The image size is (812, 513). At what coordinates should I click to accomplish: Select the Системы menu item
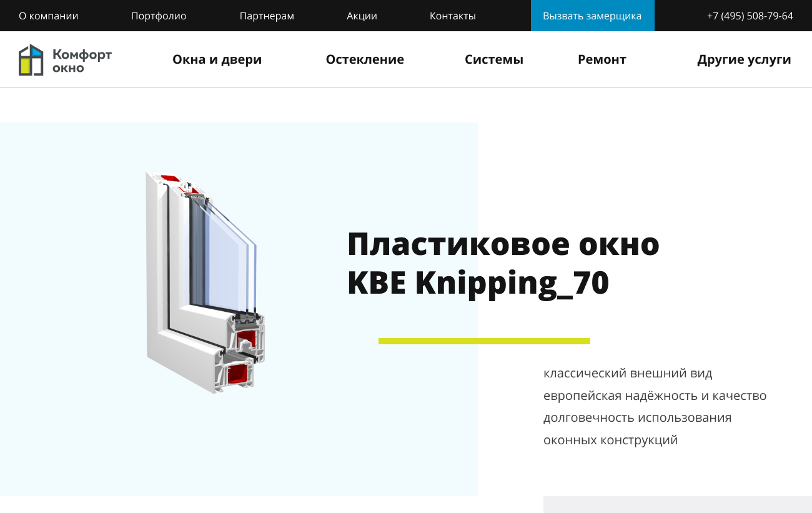click(494, 59)
